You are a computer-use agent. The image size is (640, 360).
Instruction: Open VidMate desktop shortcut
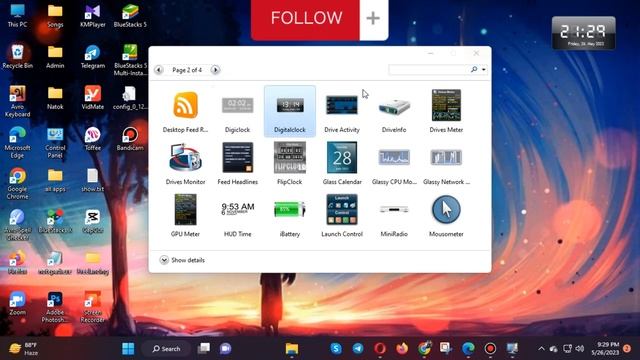(93, 98)
